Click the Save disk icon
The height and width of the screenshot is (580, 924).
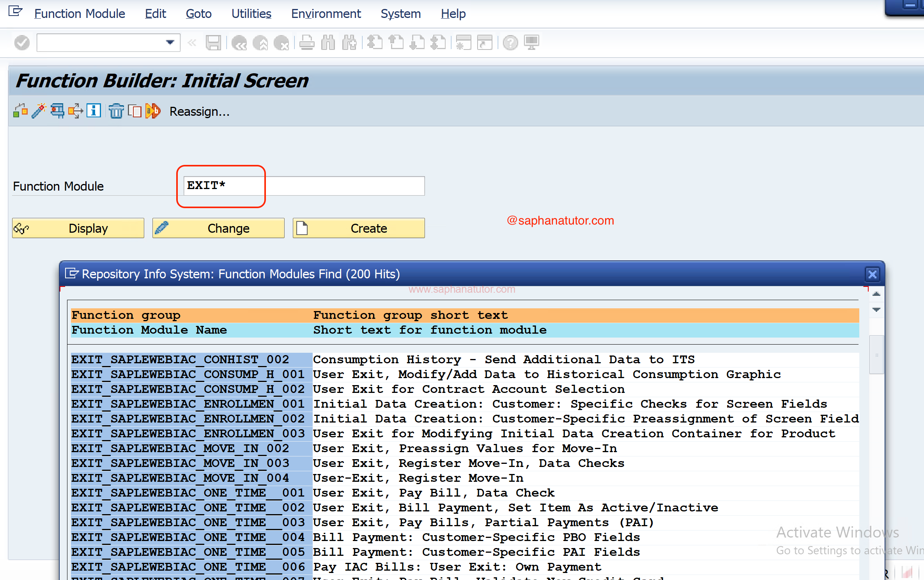213,42
